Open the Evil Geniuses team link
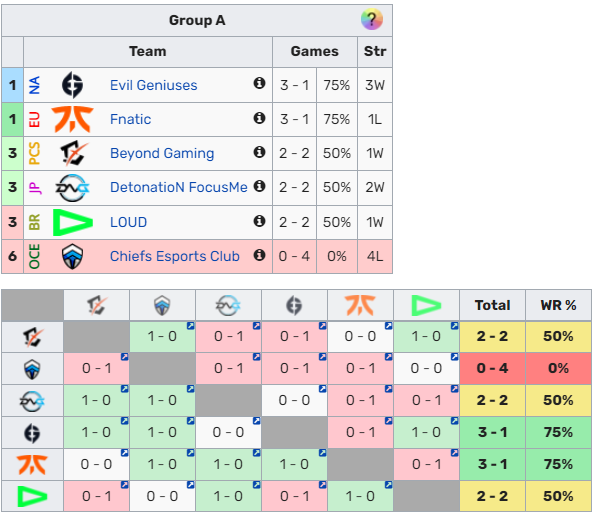Screen dimensions: 595x513 pos(153,85)
